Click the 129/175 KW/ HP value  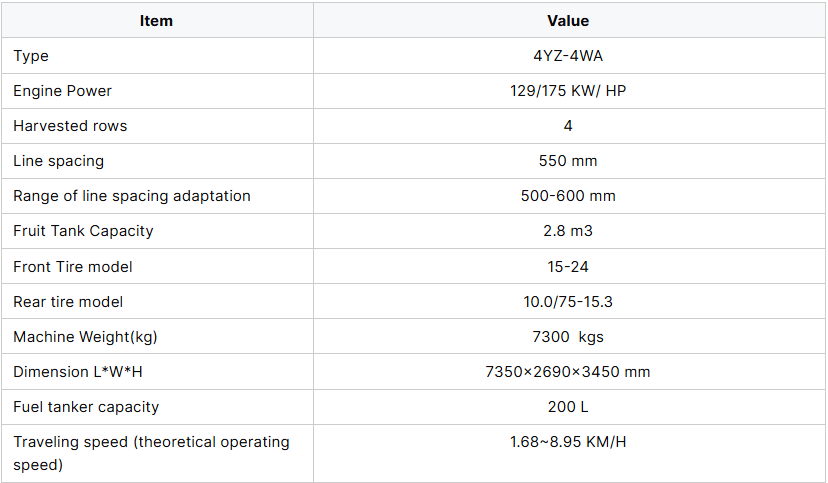(568, 91)
